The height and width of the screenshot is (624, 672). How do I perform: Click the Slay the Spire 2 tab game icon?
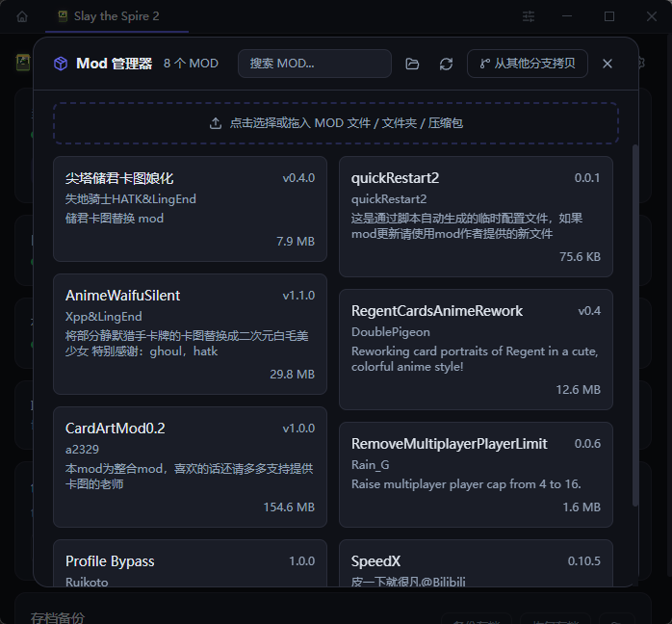coord(63,16)
